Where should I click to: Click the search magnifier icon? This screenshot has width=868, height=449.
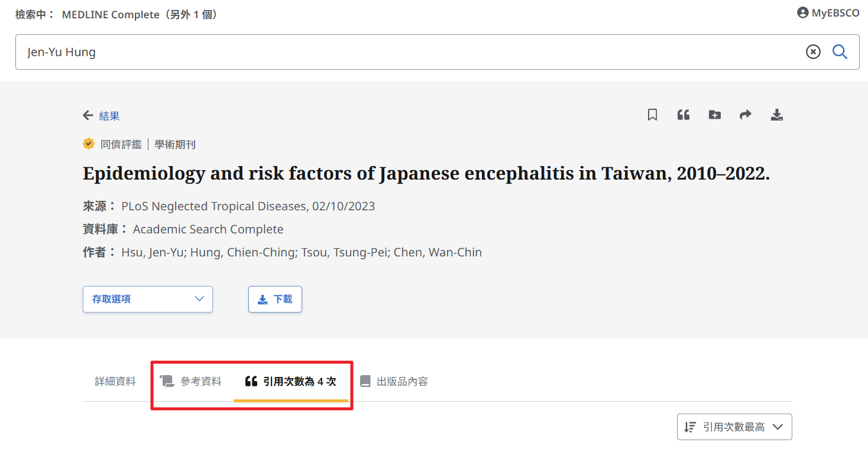coord(840,52)
